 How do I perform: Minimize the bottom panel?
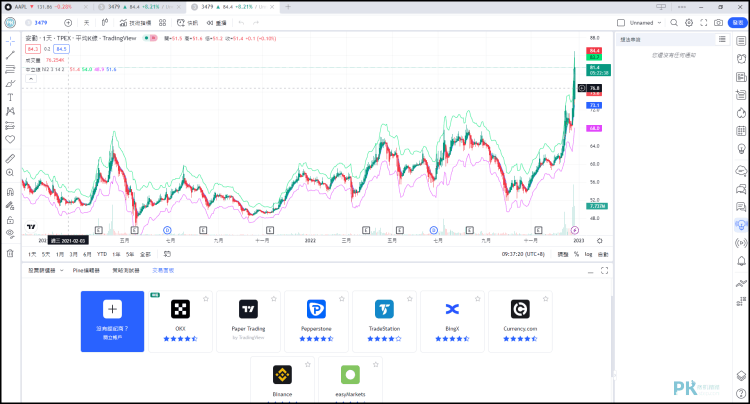[591, 271]
